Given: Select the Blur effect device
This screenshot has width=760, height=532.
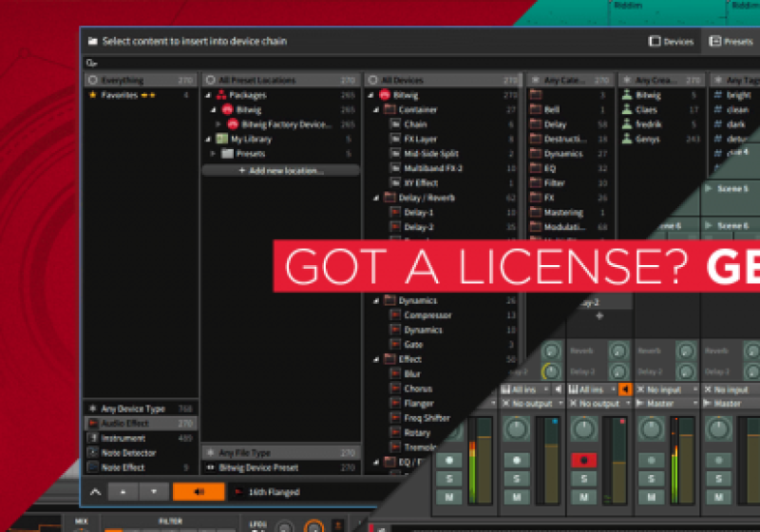Looking at the screenshot, I should 412,374.
